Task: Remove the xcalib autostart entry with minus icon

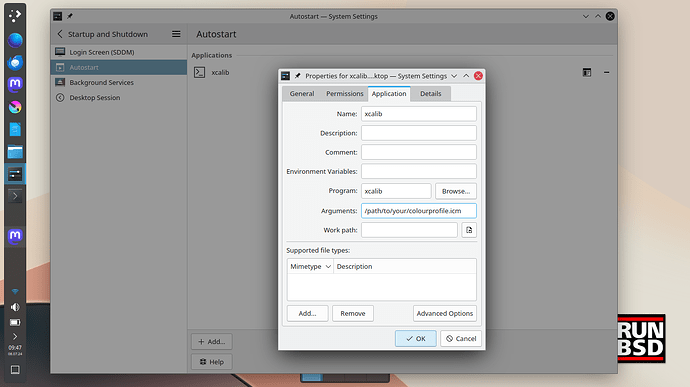Action: tap(606, 72)
